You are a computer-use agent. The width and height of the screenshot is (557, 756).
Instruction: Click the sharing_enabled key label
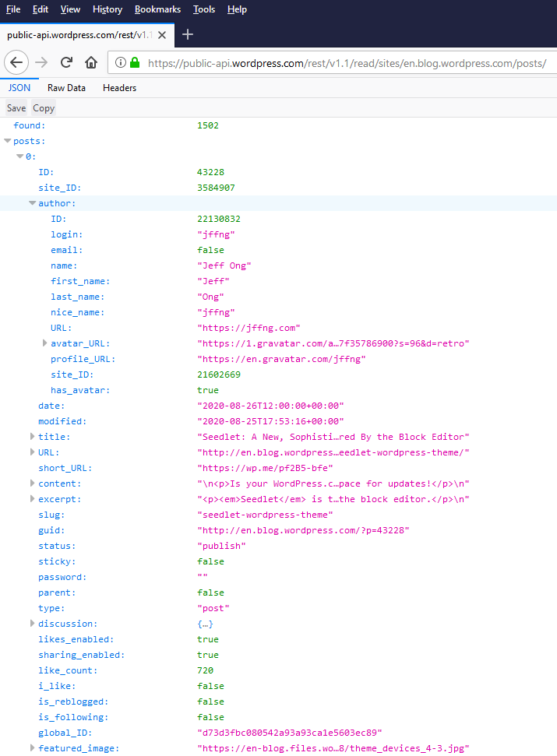pyautogui.click(x=82, y=655)
